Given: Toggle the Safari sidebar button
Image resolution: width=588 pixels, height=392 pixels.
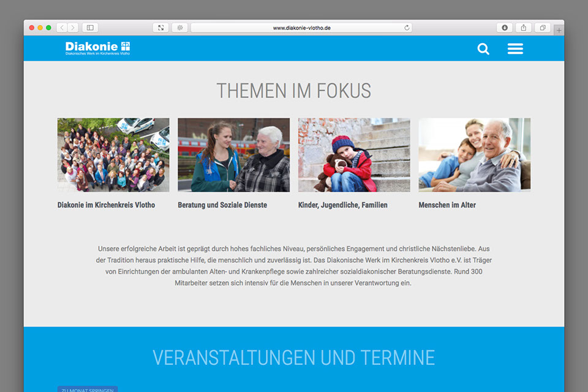Looking at the screenshot, I should (90, 28).
